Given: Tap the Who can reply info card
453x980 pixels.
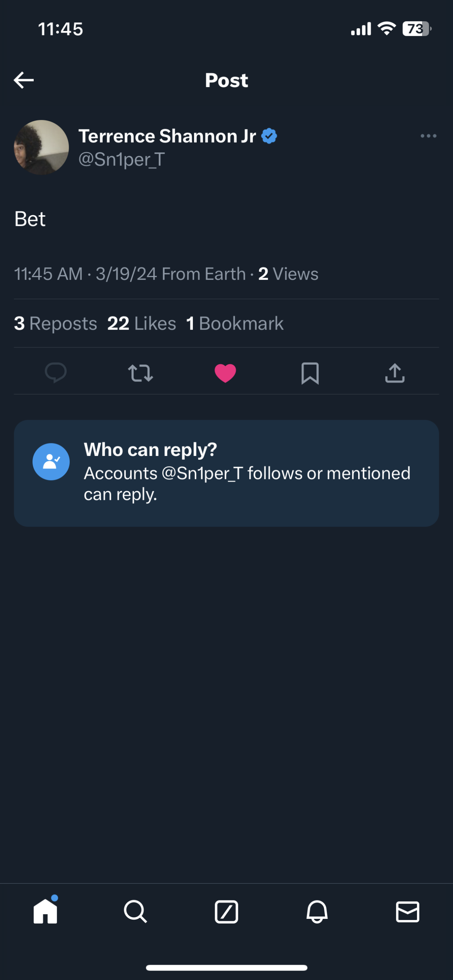Looking at the screenshot, I should tap(247, 473).
